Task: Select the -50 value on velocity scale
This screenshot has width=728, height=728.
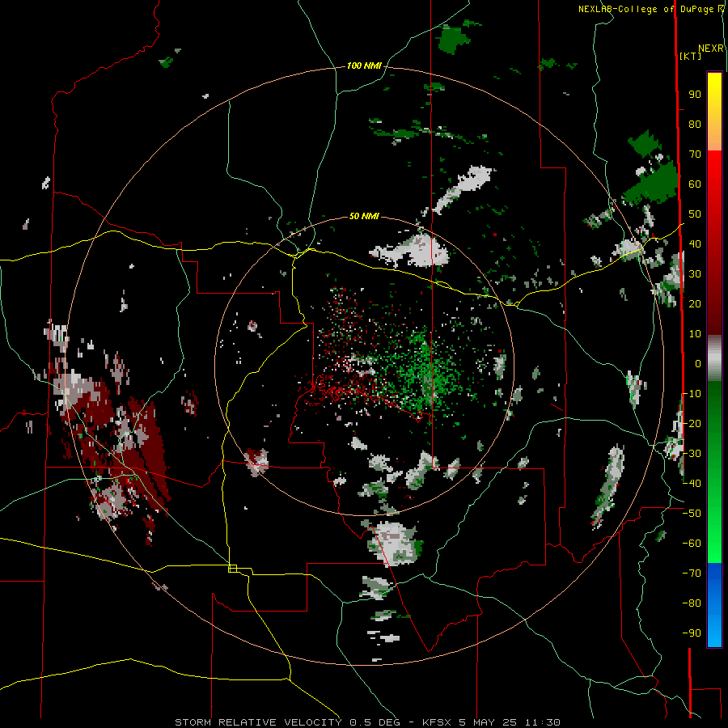Action: point(692,514)
